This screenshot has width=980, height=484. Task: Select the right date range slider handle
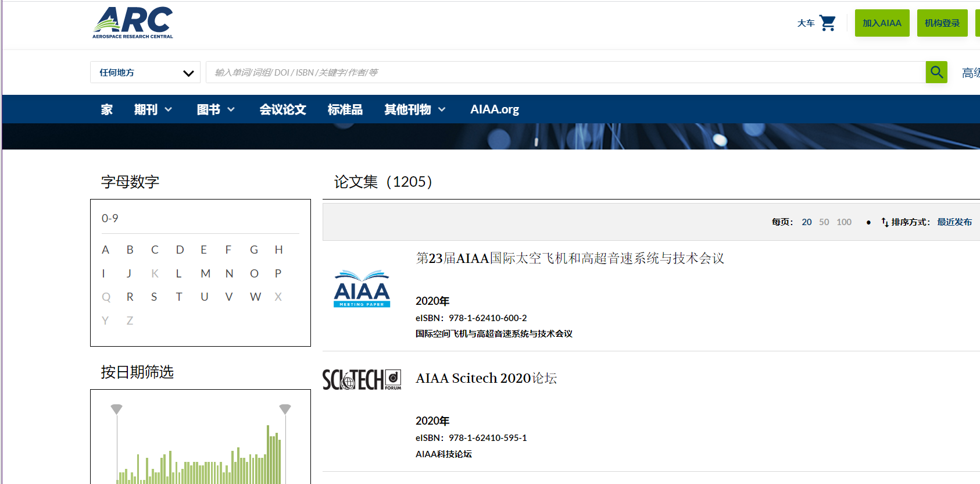click(x=285, y=409)
